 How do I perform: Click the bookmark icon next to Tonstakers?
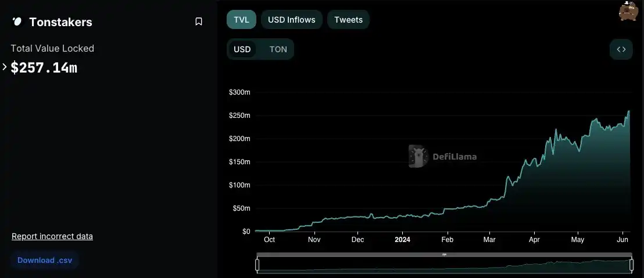pyautogui.click(x=199, y=22)
